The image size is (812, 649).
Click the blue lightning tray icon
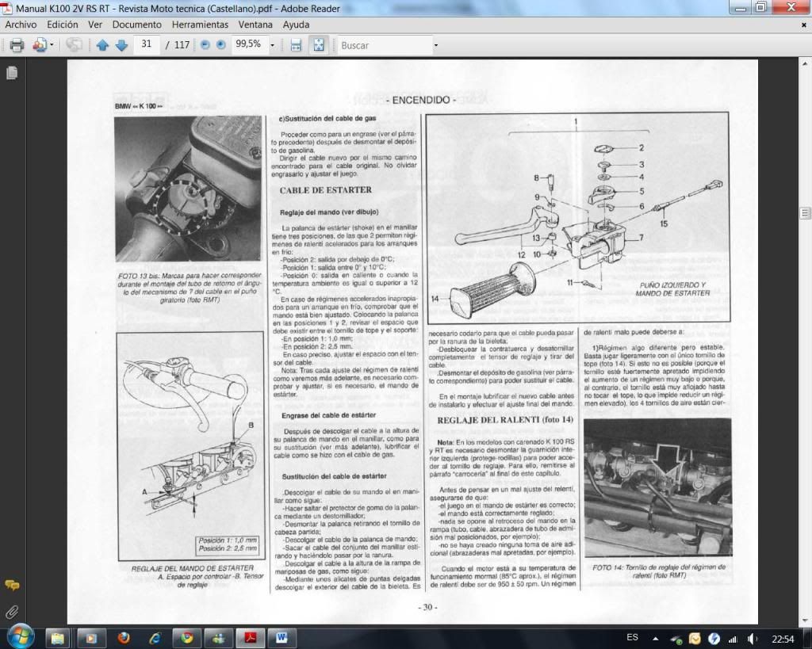click(714, 639)
